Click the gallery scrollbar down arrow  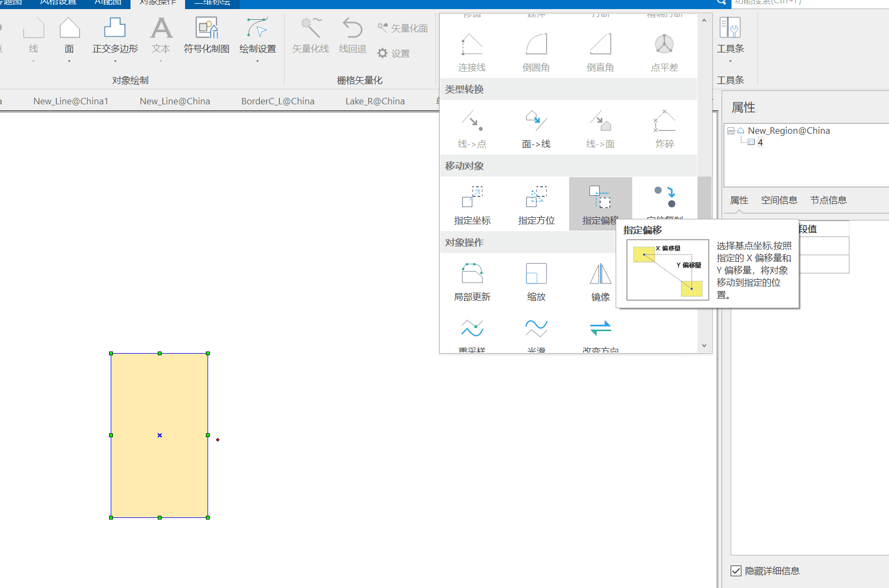pyautogui.click(x=704, y=346)
